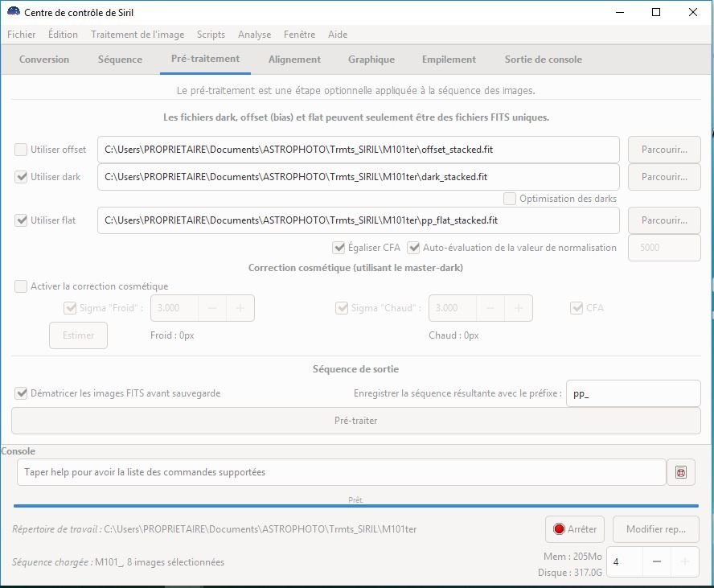The width and height of the screenshot is (714, 588).
Task: Open the Fenêtre menu
Action: click(299, 34)
